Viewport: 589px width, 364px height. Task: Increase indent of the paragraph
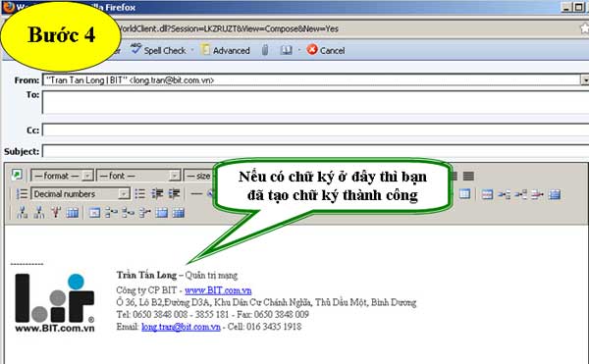coord(174,193)
